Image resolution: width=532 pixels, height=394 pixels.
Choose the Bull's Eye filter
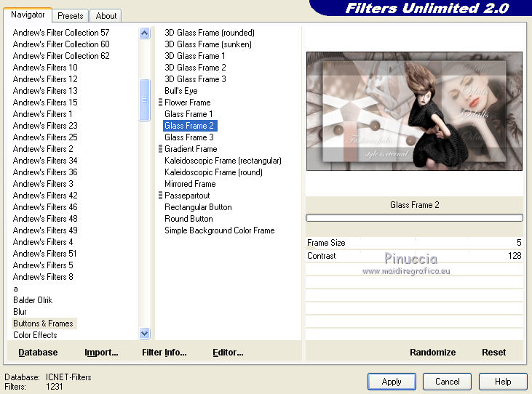click(180, 91)
